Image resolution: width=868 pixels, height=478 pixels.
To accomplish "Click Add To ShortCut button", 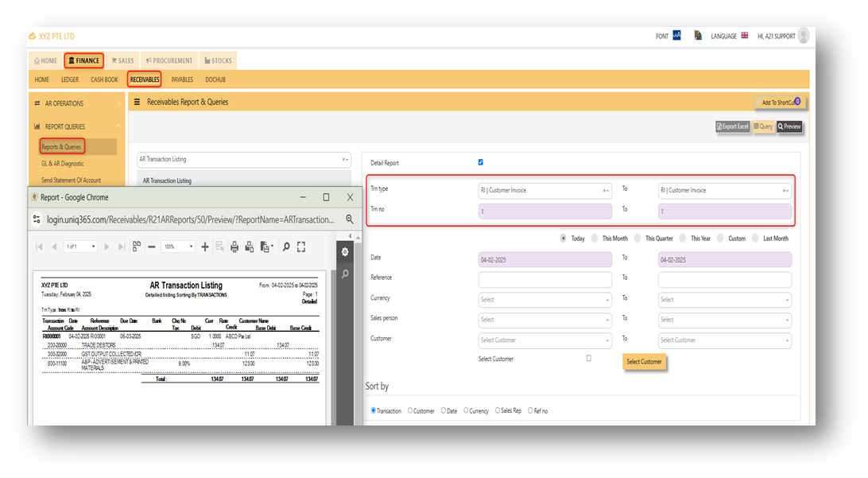I will [780, 102].
